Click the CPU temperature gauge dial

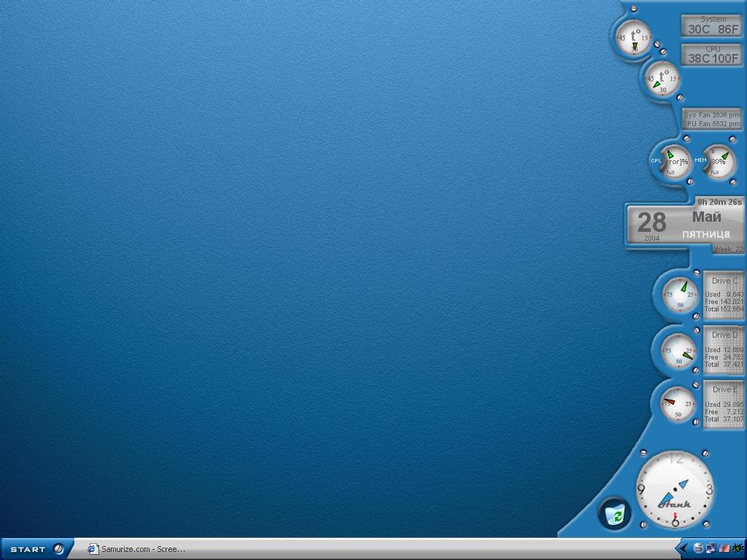[662, 79]
